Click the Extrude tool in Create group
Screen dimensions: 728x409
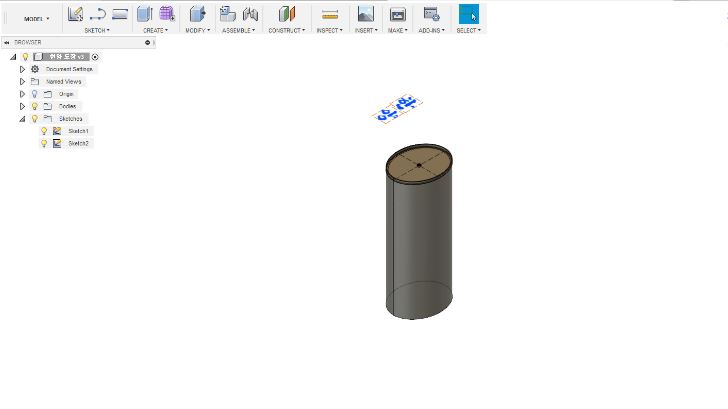pos(144,14)
